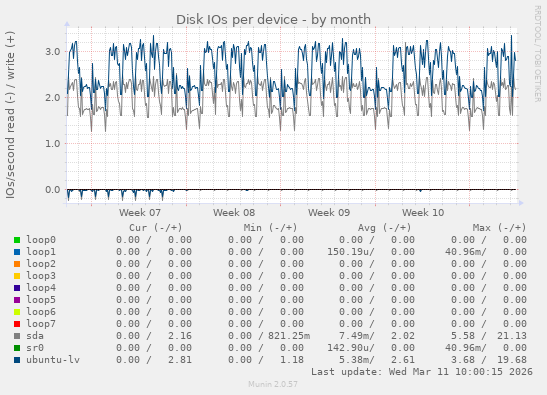Select the loop3 legend label
Screen dimensions: 547x395
(41, 276)
